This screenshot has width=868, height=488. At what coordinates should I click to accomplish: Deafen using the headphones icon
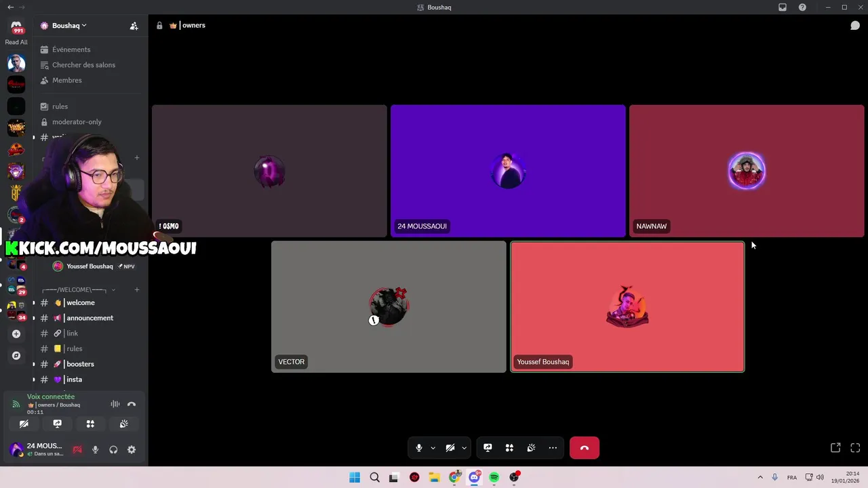click(113, 449)
